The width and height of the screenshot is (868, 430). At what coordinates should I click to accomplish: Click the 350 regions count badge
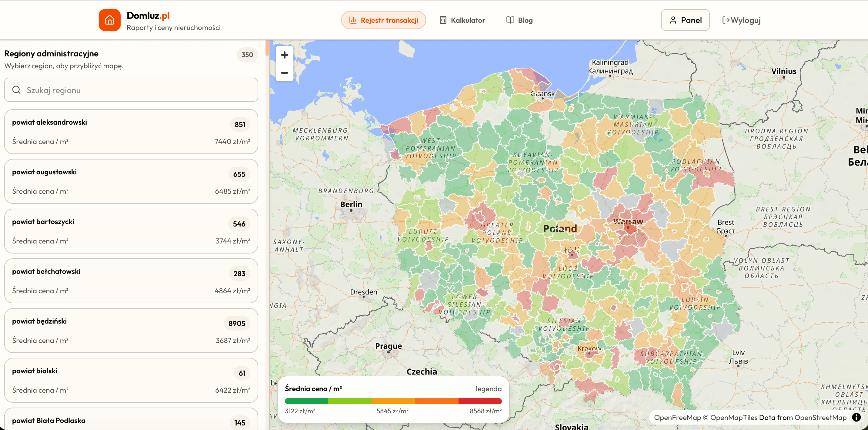click(247, 55)
